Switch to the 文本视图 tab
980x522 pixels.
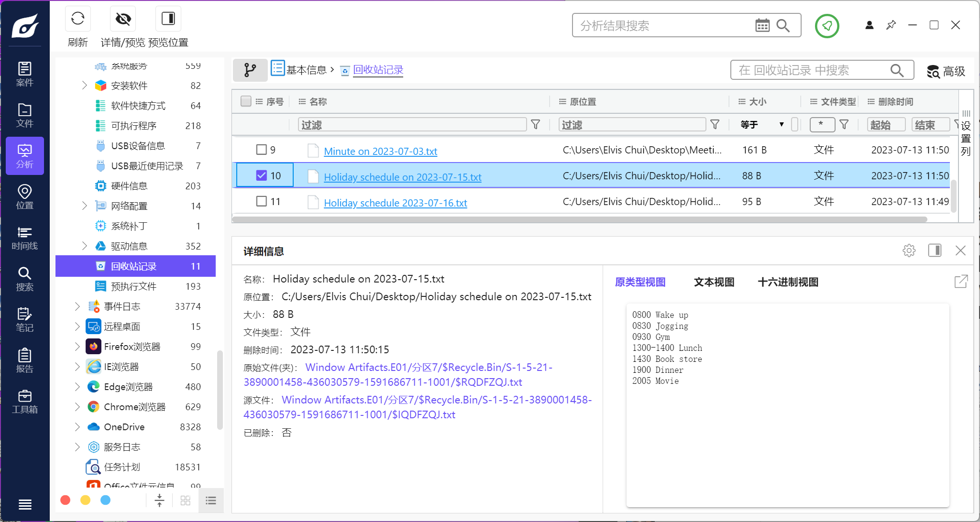714,282
